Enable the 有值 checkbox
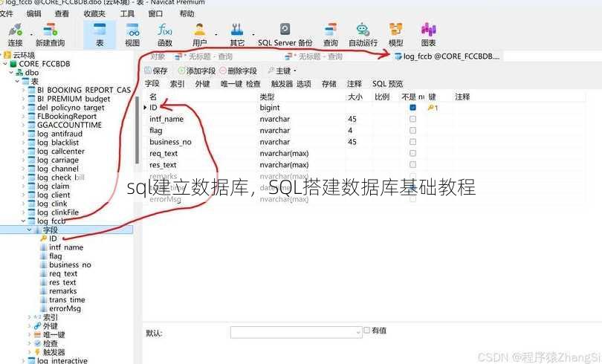This screenshot has height=364, width=602. click(366, 331)
